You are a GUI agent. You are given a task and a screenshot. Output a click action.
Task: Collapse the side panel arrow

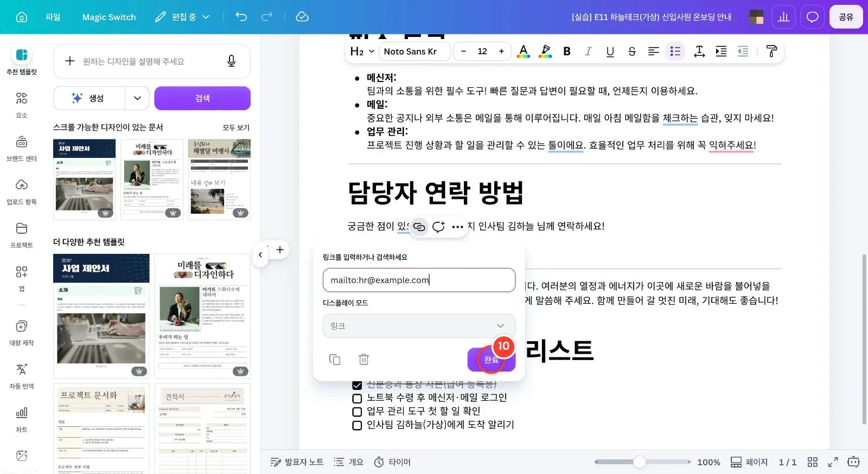[x=260, y=254]
